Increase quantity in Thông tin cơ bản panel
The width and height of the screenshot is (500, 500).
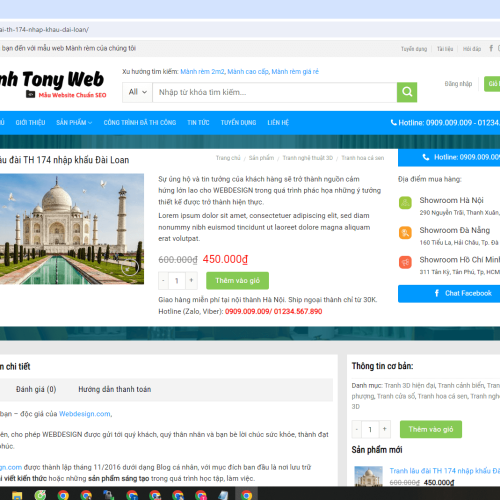385,429
